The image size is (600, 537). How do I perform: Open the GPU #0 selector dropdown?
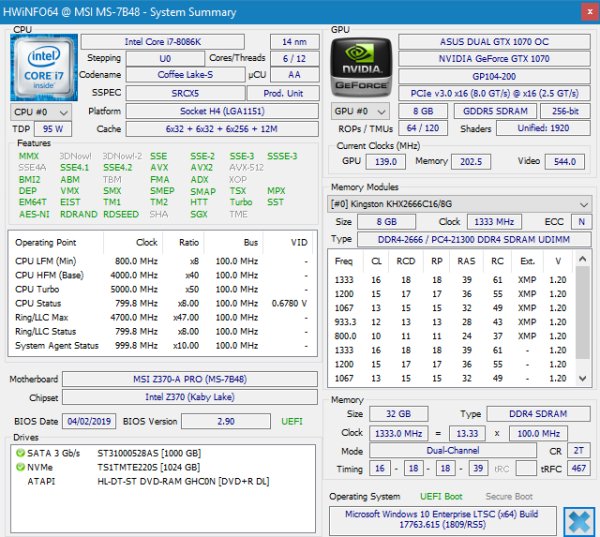click(x=360, y=111)
